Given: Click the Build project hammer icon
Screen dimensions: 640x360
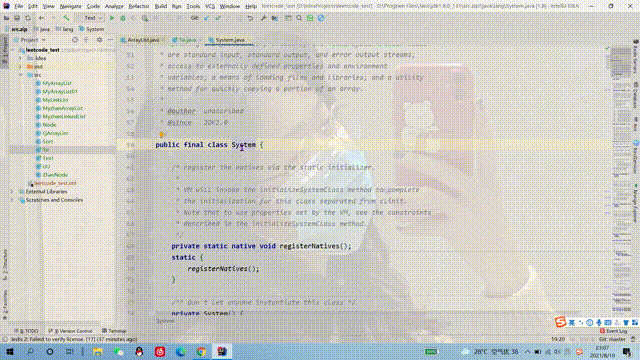Looking at the screenshot, I should (x=66, y=18).
